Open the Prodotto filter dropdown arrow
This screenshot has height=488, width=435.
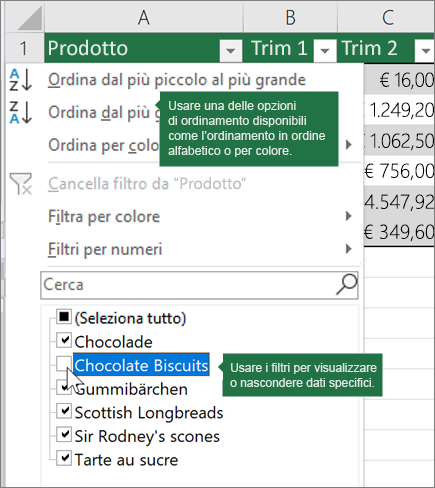tap(230, 51)
